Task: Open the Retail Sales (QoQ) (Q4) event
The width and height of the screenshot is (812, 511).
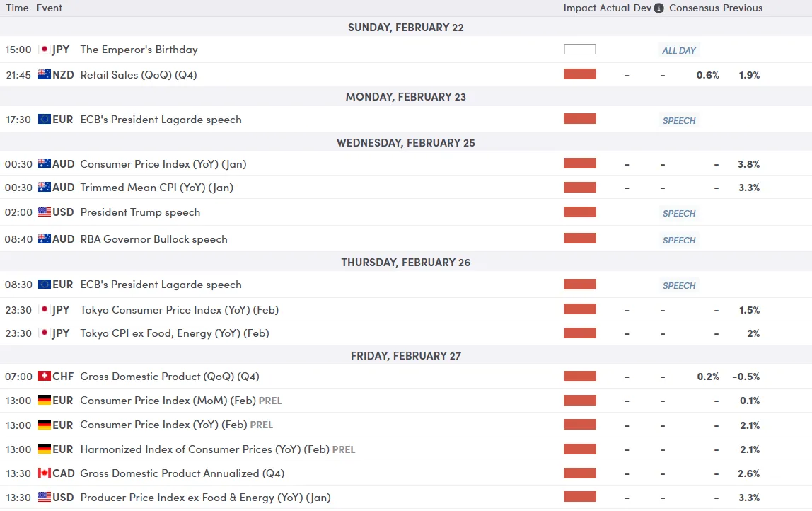Action: (x=138, y=75)
